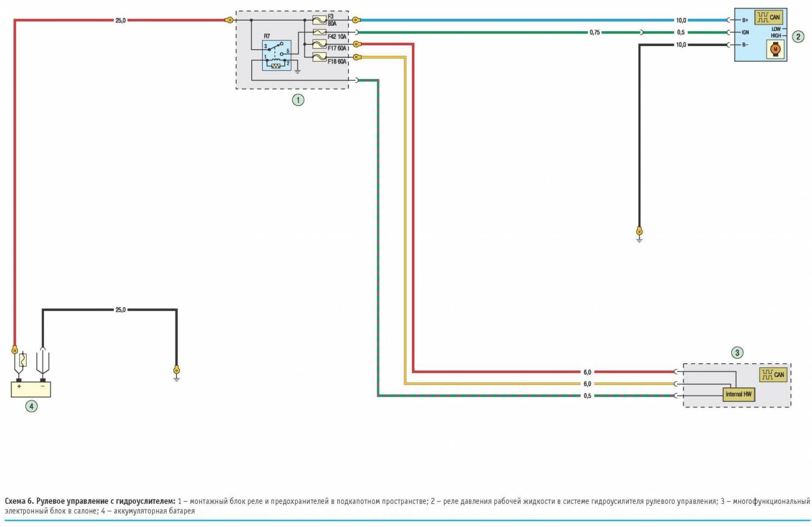Click the relay R7 symbol

click(277, 55)
